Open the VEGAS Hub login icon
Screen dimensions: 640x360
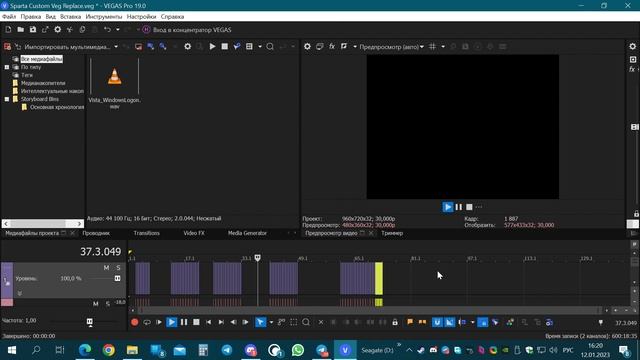147,30
